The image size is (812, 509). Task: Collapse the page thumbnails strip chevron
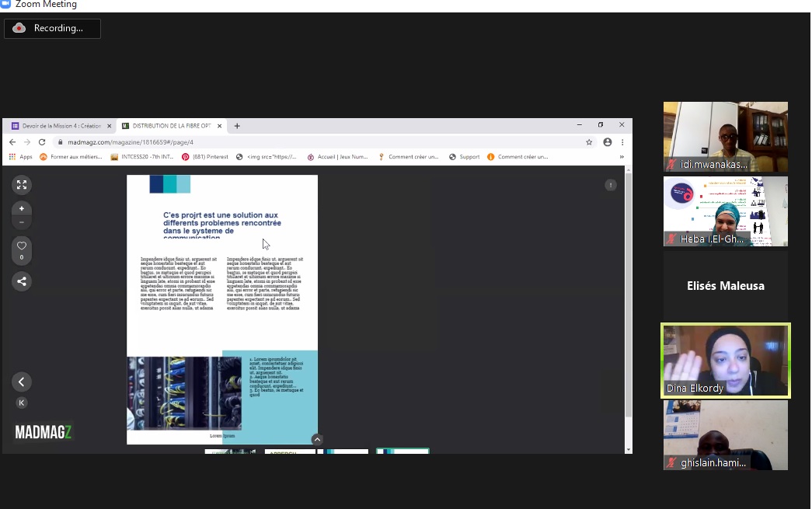point(317,440)
